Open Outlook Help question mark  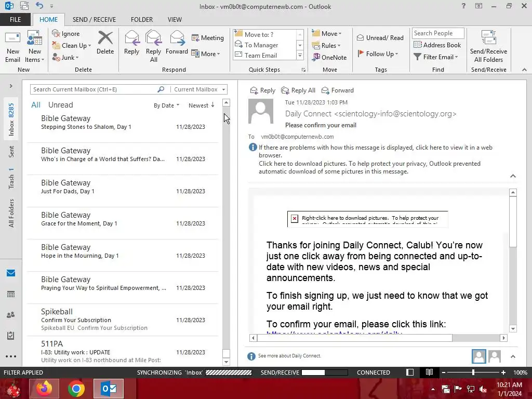pyautogui.click(x=463, y=6)
